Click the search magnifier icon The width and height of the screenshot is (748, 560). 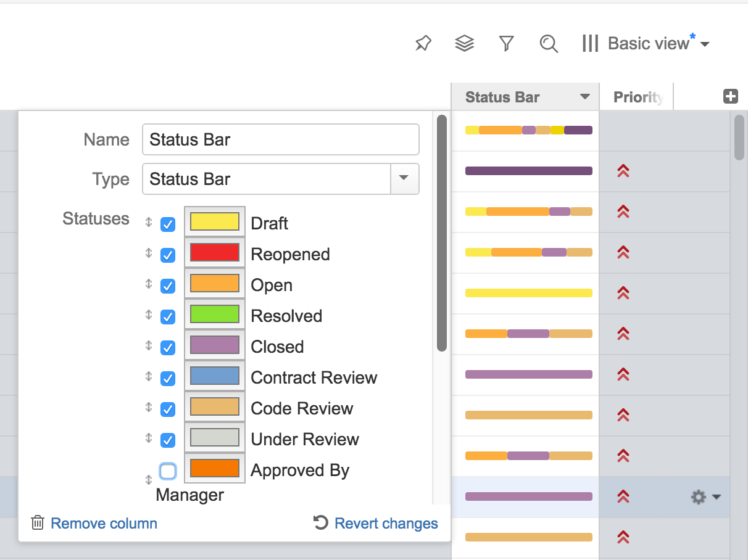pos(549,43)
